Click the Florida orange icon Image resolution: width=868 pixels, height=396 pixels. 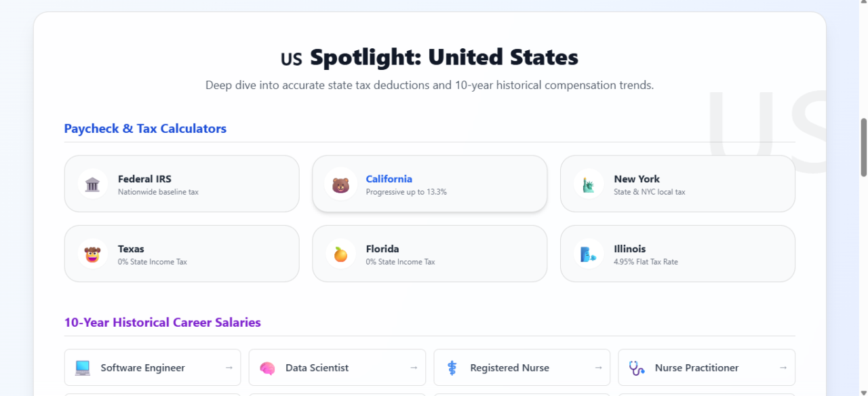pyautogui.click(x=340, y=253)
